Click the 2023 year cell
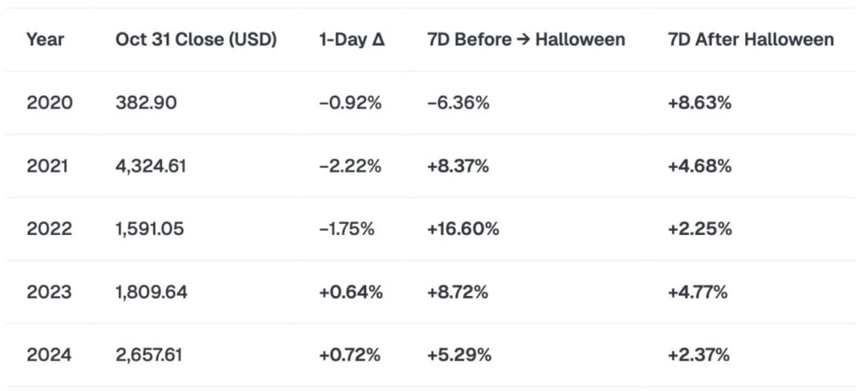 [49, 293]
